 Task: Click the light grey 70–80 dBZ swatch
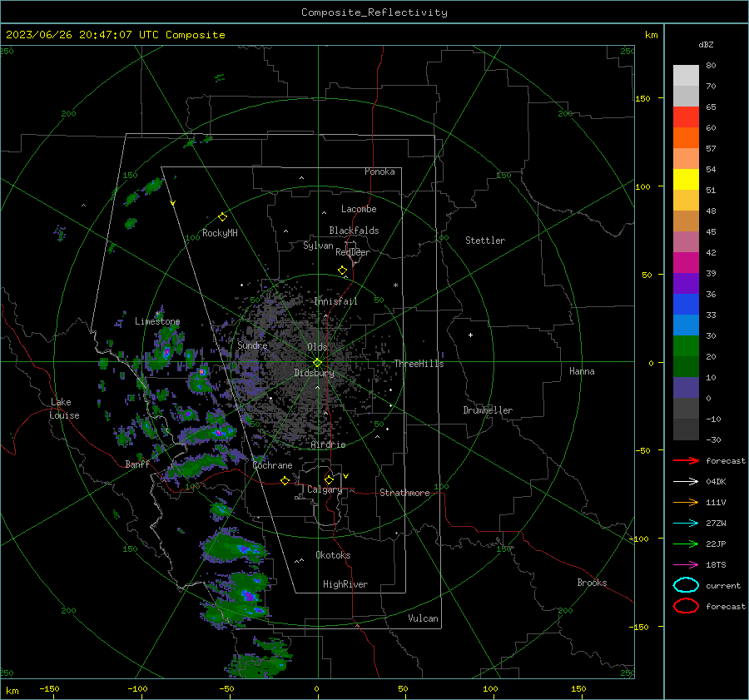[686, 76]
